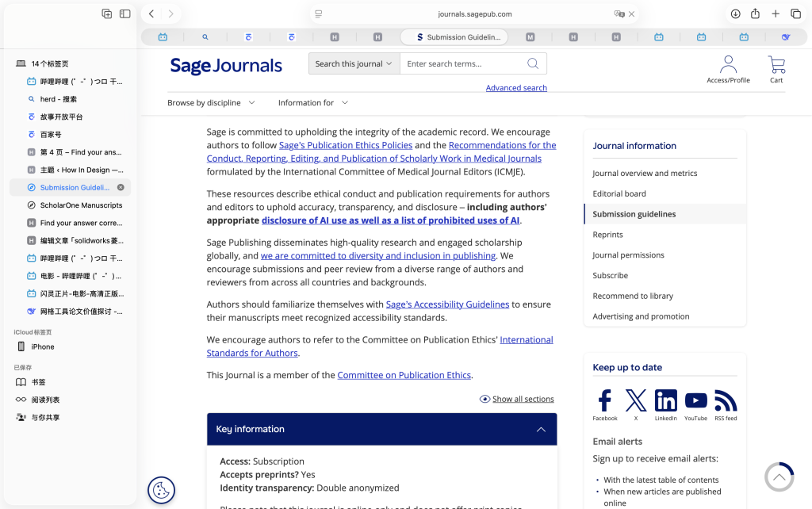Open a new tab with plus icon
Viewport: 812px width, 509px height.
pos(776,14)
